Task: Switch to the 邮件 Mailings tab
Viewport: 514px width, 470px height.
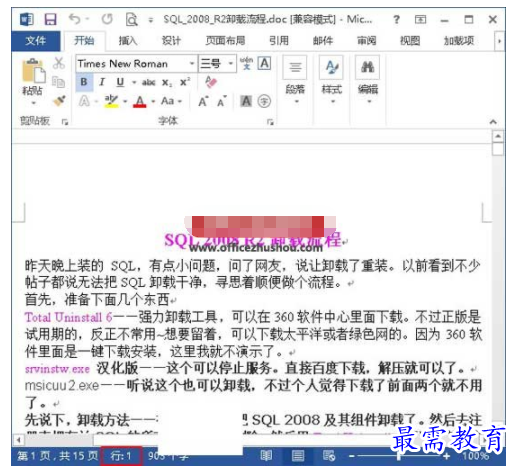Action: pos(323,41)
